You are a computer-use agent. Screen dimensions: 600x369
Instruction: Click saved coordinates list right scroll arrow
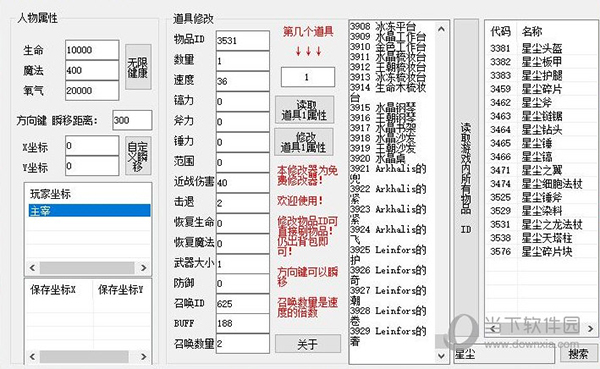tap(143, 357)
